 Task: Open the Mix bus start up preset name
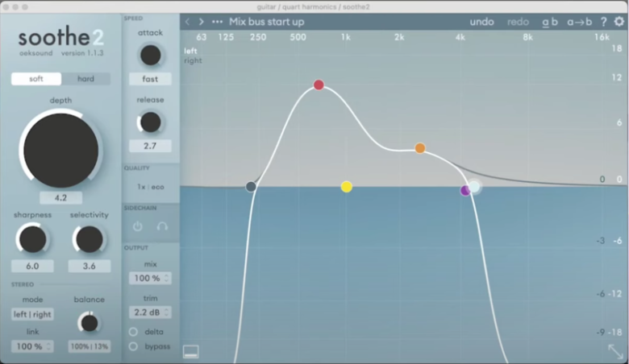(x=266, y=22)
